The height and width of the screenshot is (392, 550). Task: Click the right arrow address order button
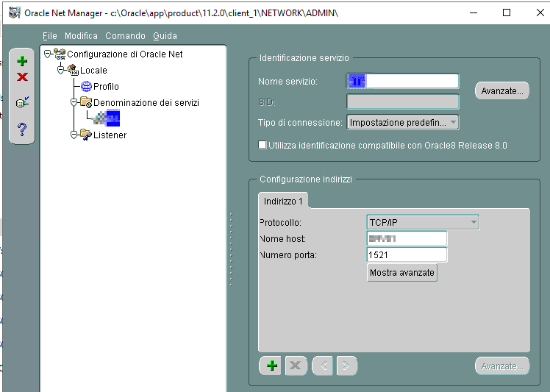point(346,366)
